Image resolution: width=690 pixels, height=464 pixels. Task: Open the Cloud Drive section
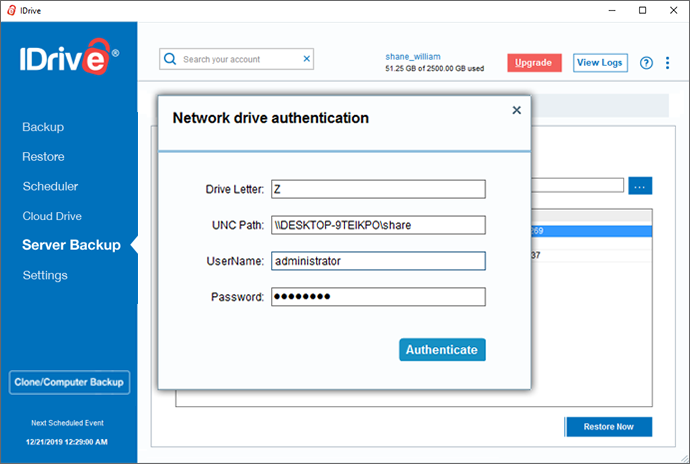(52, 216)
